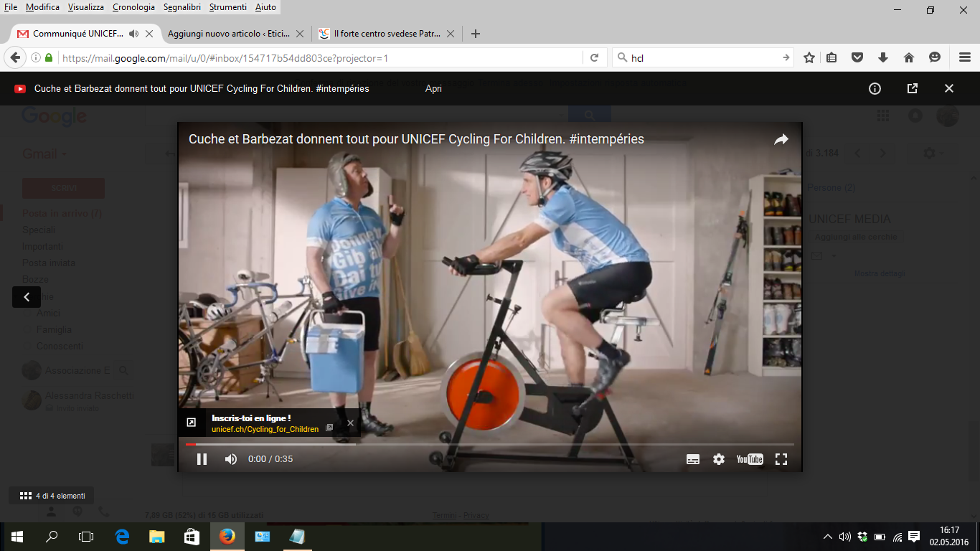Click the share arrow on the video

click(x=781, y=140)
